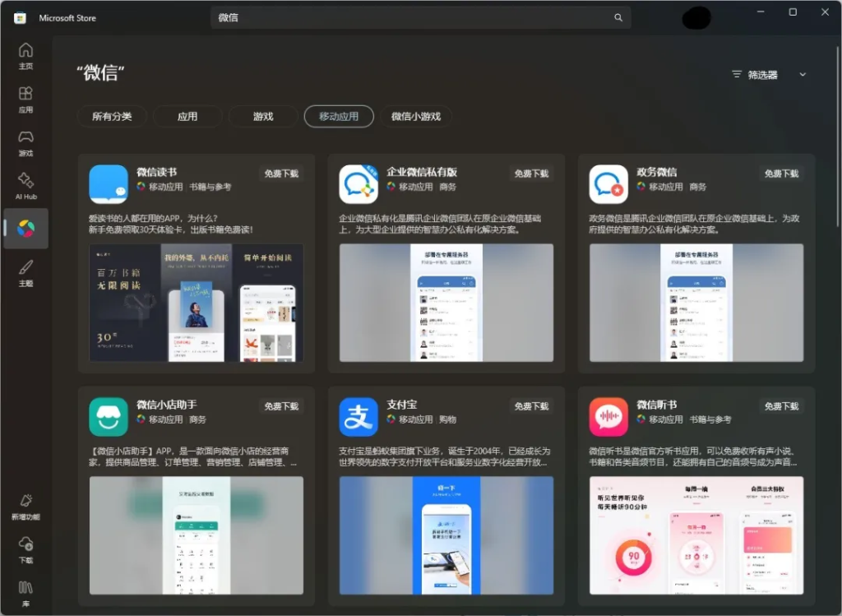Toggle the 微信小游戏 filter
Screen dimensions: 842x616
pos(419,116)
